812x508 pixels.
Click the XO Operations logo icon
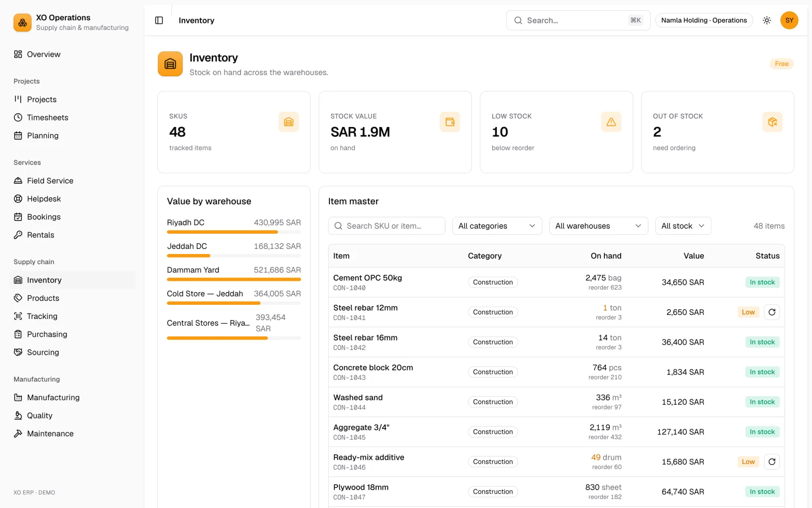[x=22, y=22]
